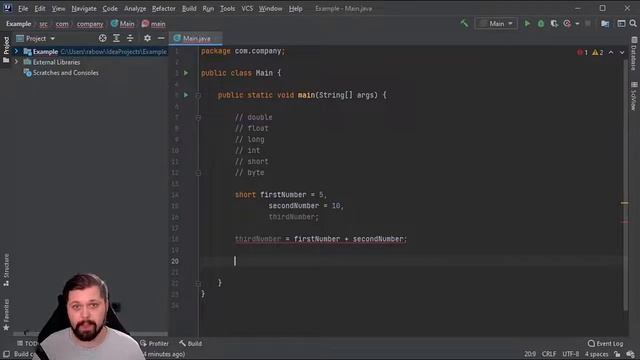Click run gutter arrow beside class Main

[x=186, y=73]
